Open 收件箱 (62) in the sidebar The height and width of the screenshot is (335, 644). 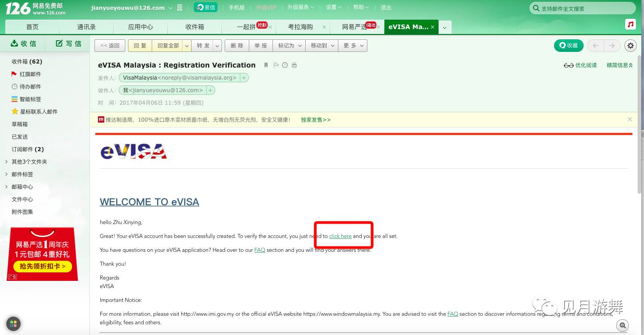[27, 62]
